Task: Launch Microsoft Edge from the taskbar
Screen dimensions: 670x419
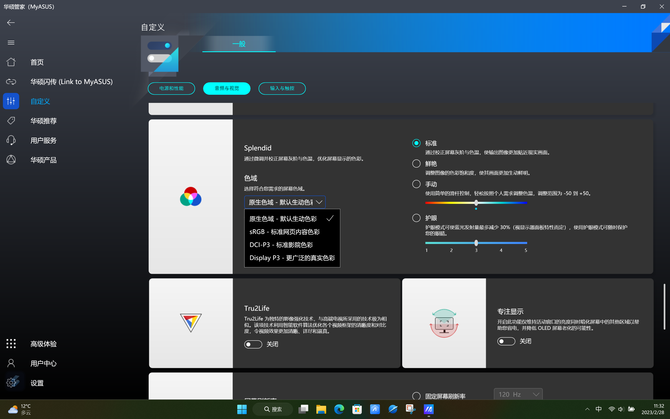Action: pyautogui.click(x=339, y=410)
